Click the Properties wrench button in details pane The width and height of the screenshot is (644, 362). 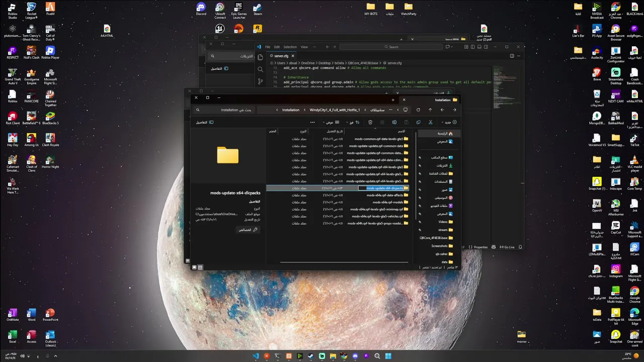point(248,230)
